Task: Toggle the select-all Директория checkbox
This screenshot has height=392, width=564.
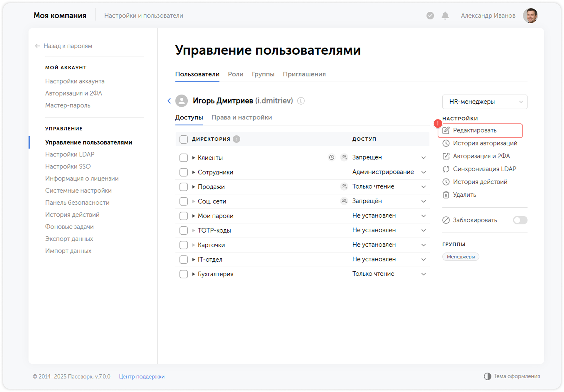Action: pos(183,139)
